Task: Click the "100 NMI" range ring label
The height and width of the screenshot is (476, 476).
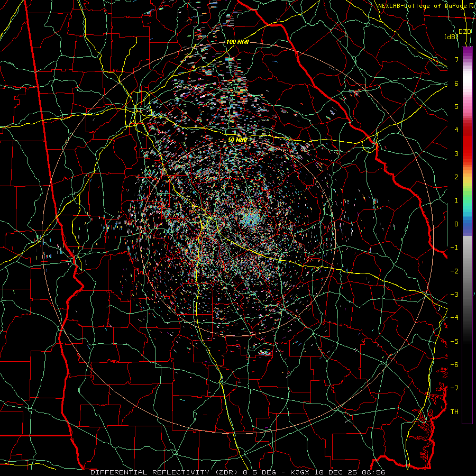Action: (x=237, y=42)
